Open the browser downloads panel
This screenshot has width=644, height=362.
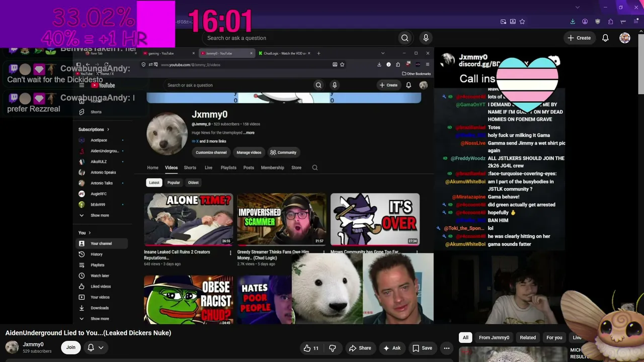573,22
